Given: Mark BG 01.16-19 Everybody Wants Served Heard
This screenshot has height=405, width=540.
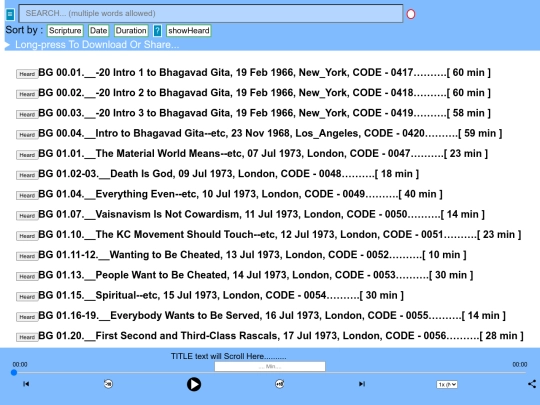Looking at the screenshot, I should [x=27, y=317].
